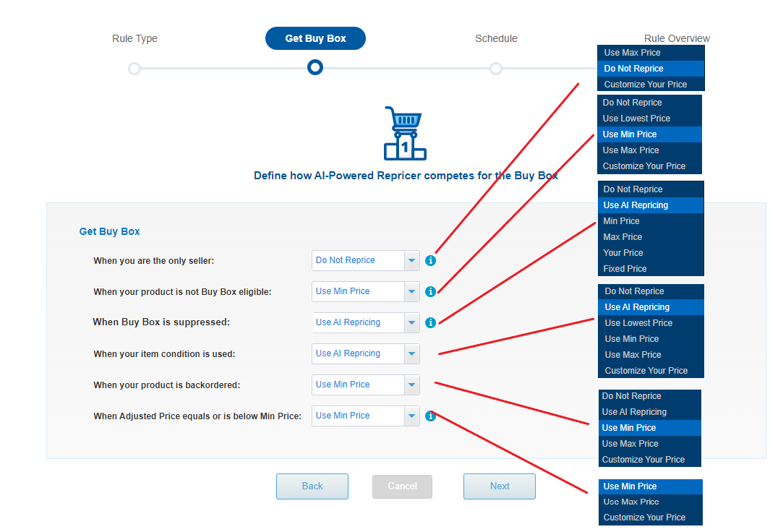770x532 pixels.
Task: Select highlighted Use Min Price in not-eligible list
Action: (x=649, y=134)
